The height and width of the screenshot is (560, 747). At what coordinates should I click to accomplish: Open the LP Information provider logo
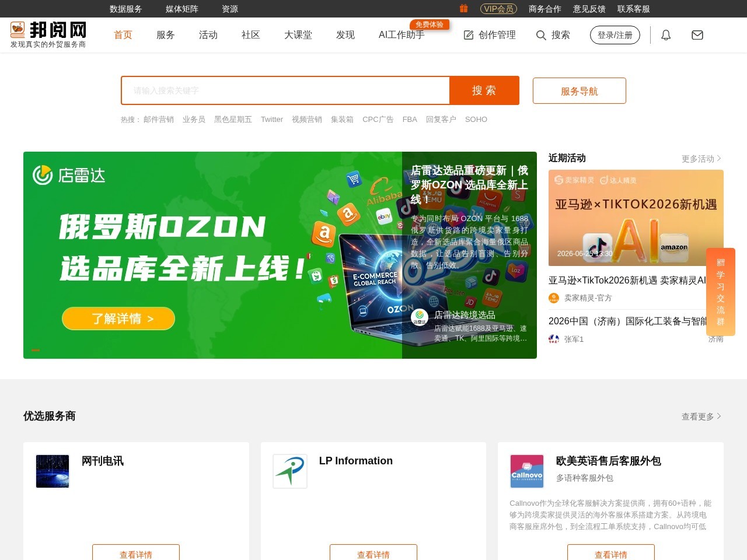(x=290, y=471)
